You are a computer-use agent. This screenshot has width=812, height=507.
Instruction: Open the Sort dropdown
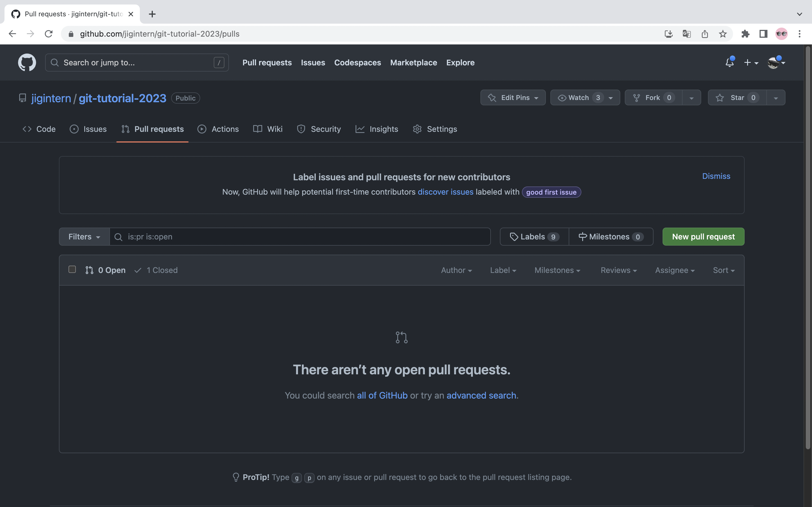tap(723, 270)
